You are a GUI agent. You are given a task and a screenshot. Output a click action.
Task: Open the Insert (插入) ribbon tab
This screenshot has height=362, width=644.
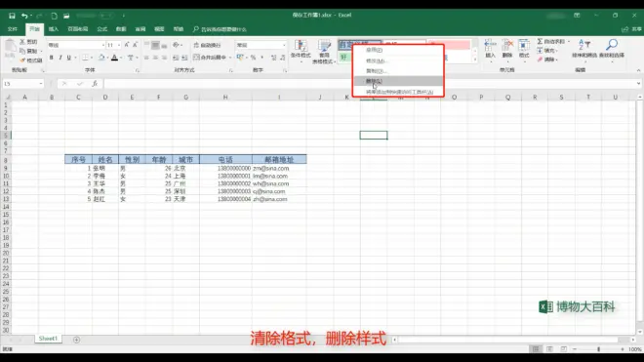(x=54, y=29)
